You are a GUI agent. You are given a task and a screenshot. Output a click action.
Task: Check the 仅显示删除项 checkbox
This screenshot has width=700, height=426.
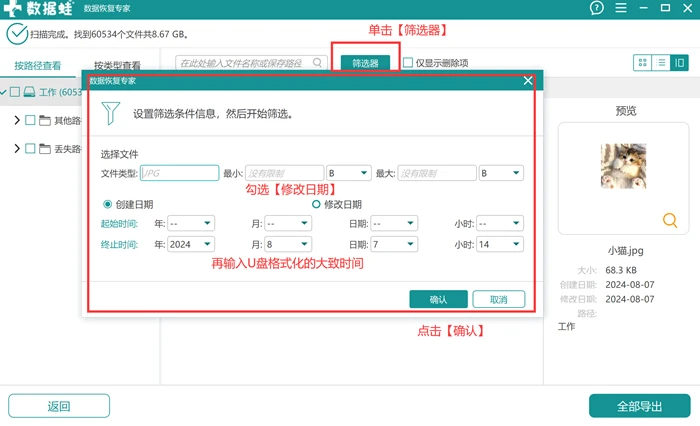(408, 63)
